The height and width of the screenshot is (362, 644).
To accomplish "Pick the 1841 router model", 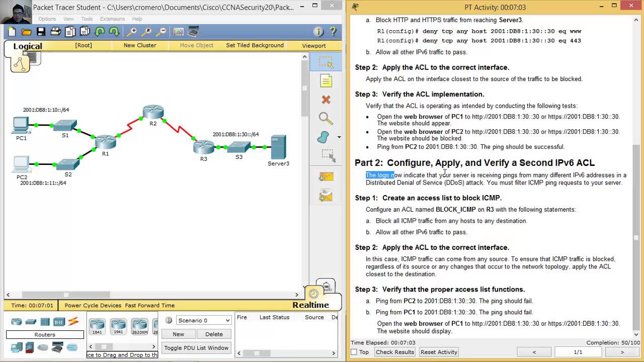I will coord(97,326).
